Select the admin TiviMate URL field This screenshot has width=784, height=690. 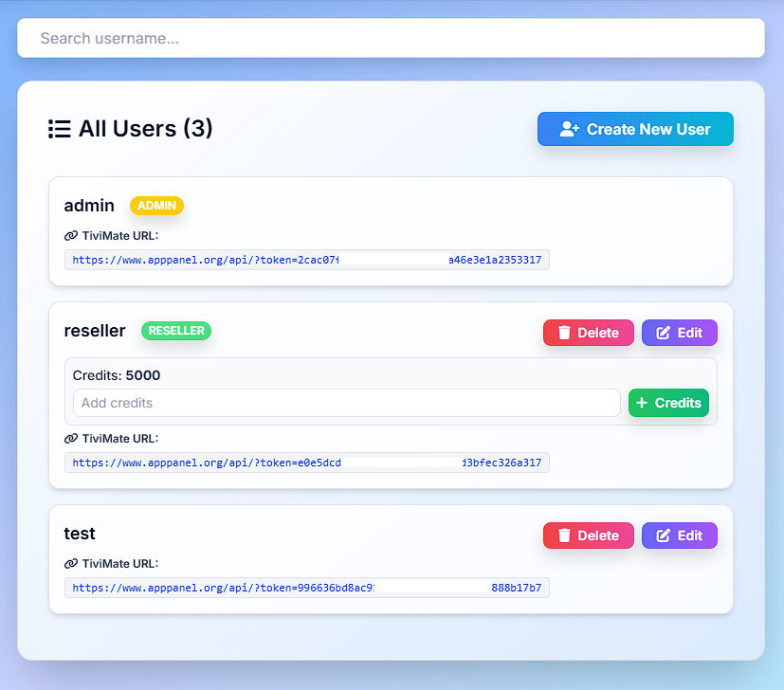[x=307, y=260]
